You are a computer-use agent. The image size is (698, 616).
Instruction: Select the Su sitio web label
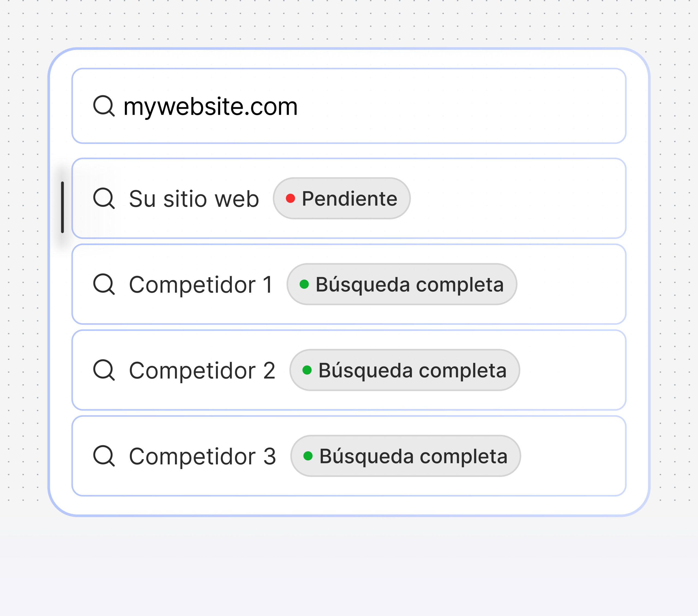pos(194,199)
